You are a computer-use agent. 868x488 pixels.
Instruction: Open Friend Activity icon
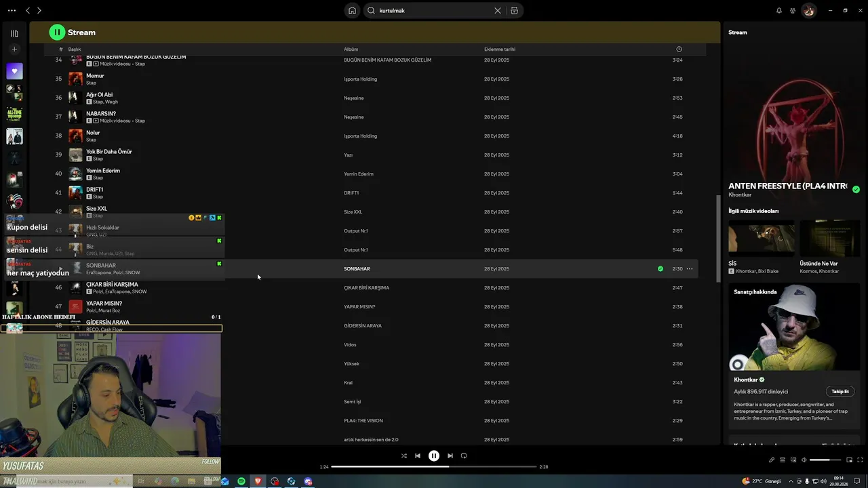793,11
